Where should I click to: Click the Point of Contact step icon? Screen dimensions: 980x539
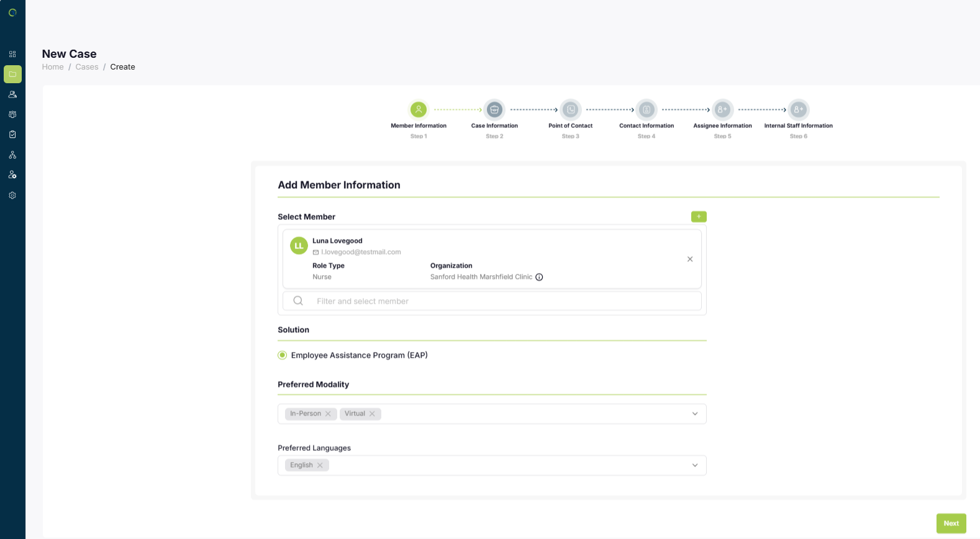(x=571, y=109)
